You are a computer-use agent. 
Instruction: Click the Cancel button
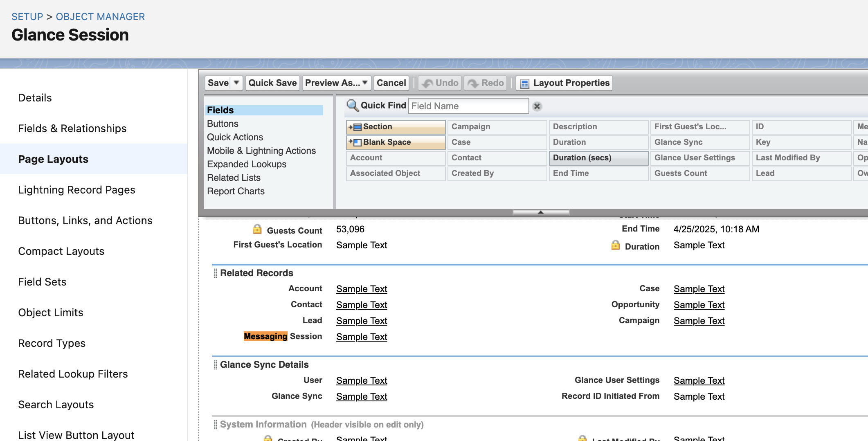coord(391,83)
